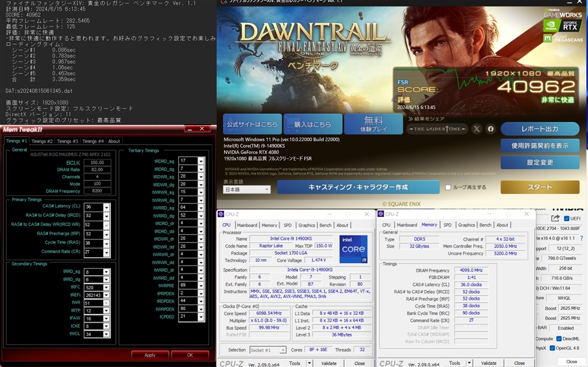
Task: Open the 表示言語 language dropdown
Action: coord(246,189)
